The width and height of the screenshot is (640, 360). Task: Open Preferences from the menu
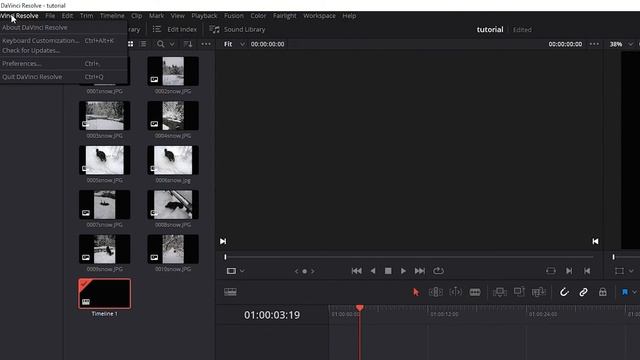tap(63, 63)
